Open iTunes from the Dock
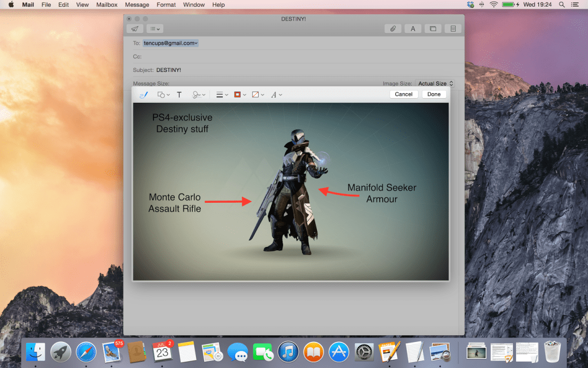 [x=288, y=353]
